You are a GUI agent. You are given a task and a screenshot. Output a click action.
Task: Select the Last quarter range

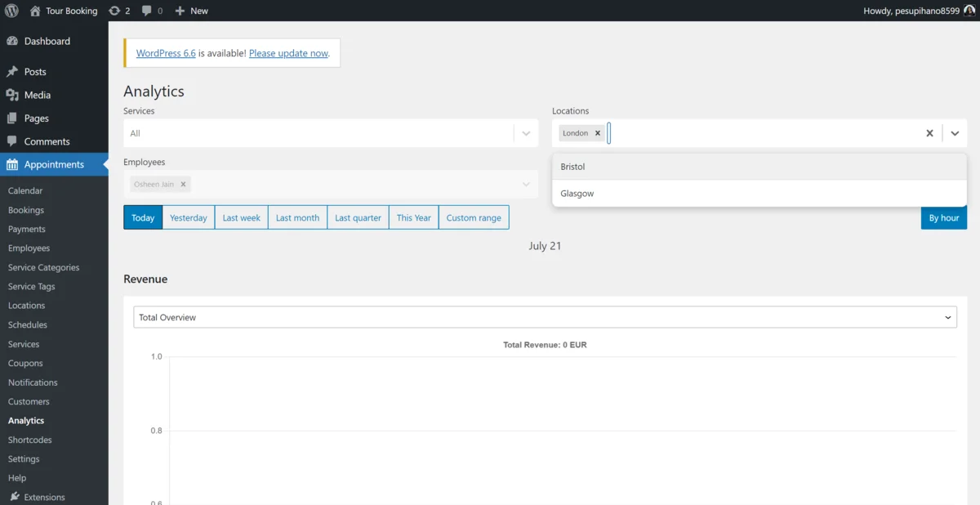(358, 217)
